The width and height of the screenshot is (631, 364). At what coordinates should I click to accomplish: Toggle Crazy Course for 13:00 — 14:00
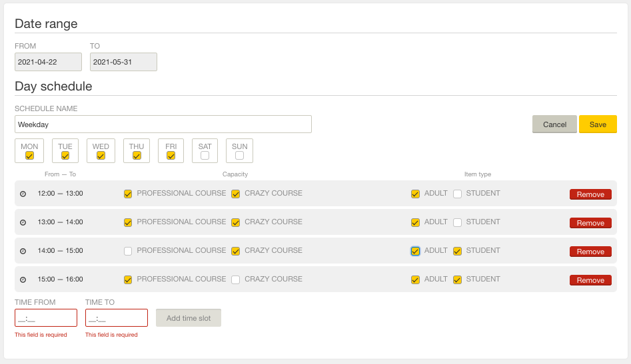[x=236, y=222]
